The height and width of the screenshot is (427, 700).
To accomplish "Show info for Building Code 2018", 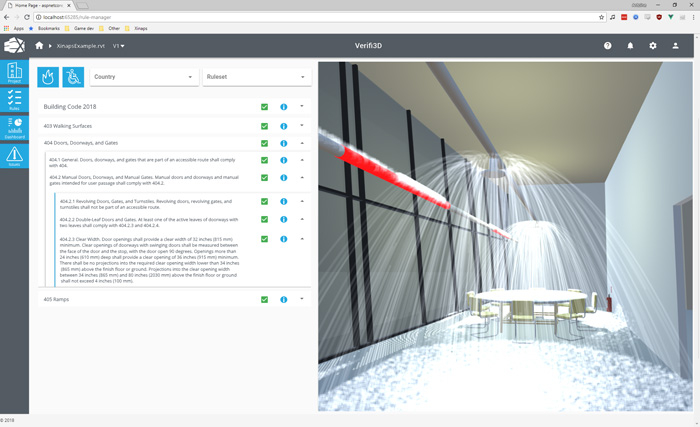I will coord(284,107).
